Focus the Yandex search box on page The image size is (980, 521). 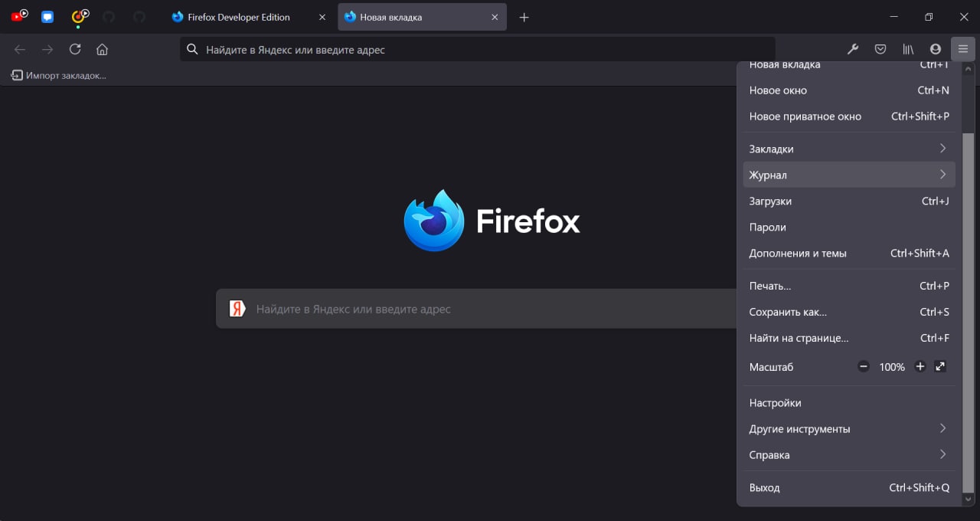point(476,309)
